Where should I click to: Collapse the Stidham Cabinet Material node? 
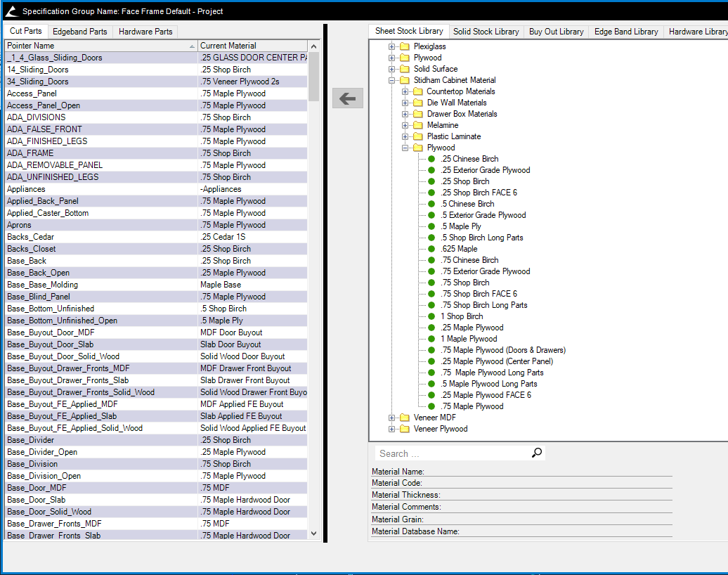tap(391, 80)
